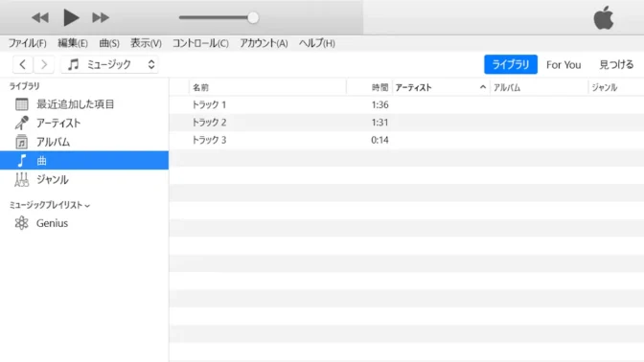Click the 0:14 duration cell
Viewport: 644px width, 362px height.
tap(379, 140)
